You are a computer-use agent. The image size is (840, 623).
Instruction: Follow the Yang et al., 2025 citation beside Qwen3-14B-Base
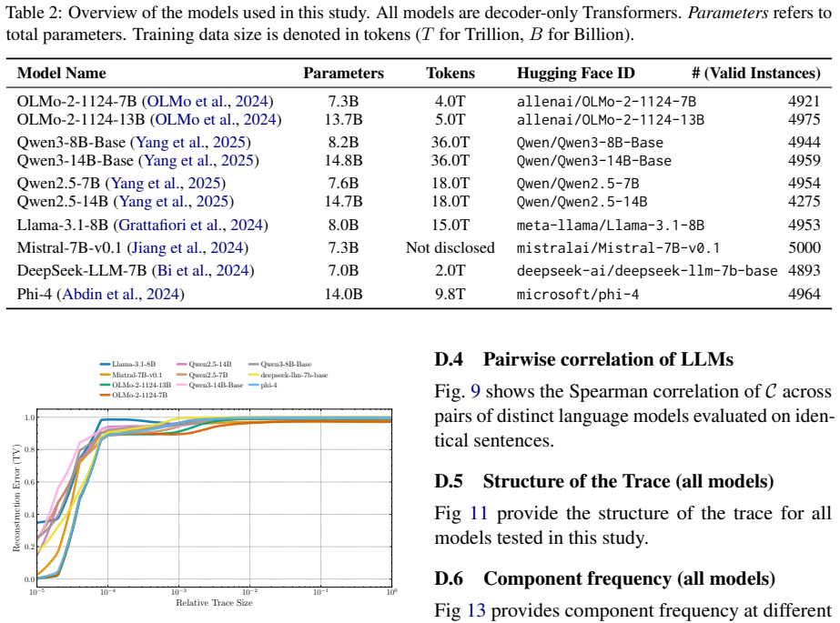(x=198, y=161)
